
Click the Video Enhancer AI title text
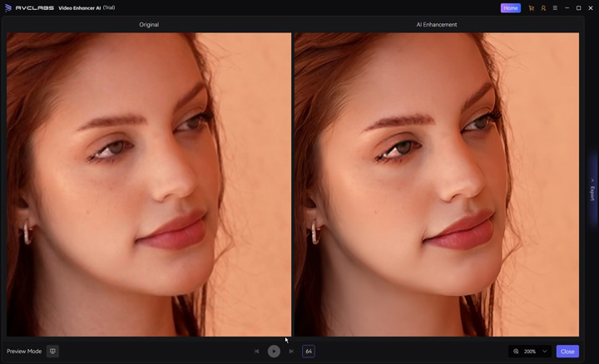[x=80, y=8]
